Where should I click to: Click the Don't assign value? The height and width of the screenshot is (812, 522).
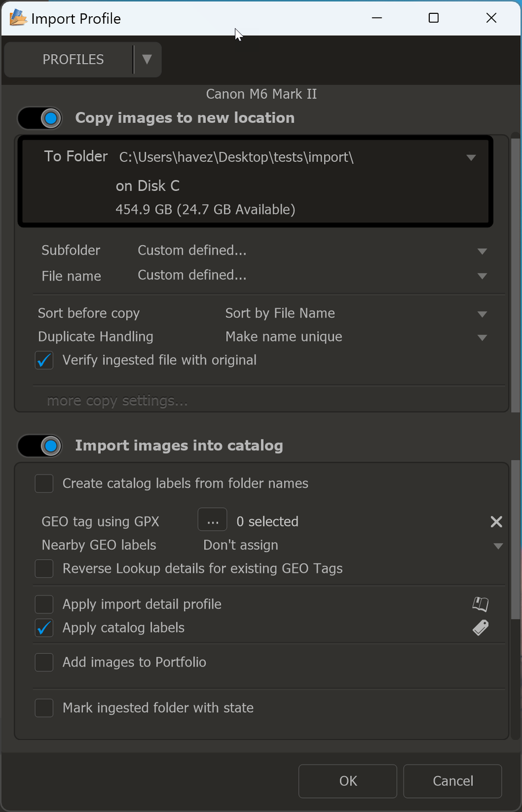pos(241,545)
